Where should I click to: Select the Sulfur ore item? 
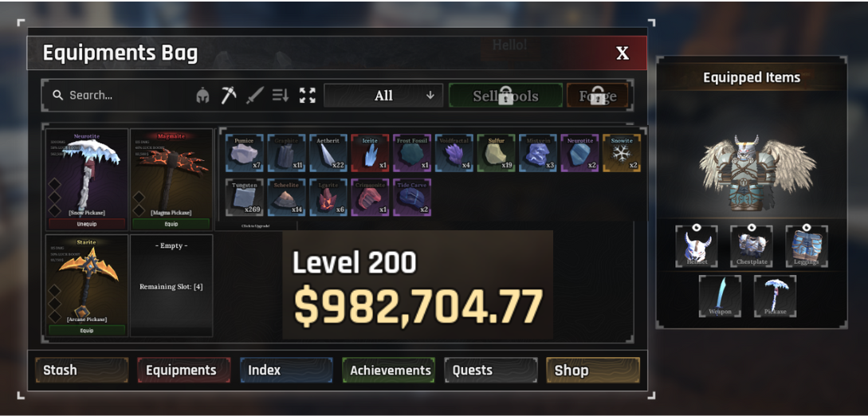(x=497, y=153)
